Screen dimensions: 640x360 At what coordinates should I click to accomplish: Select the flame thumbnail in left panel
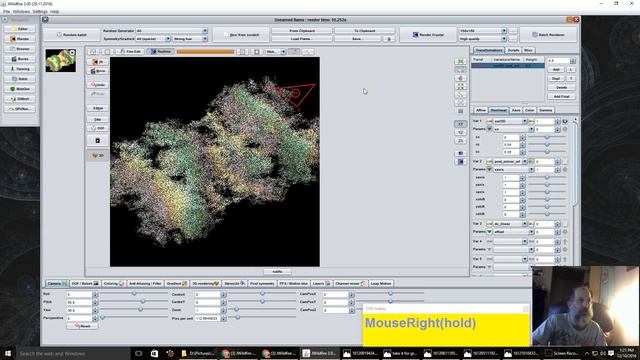click(60, 60)
